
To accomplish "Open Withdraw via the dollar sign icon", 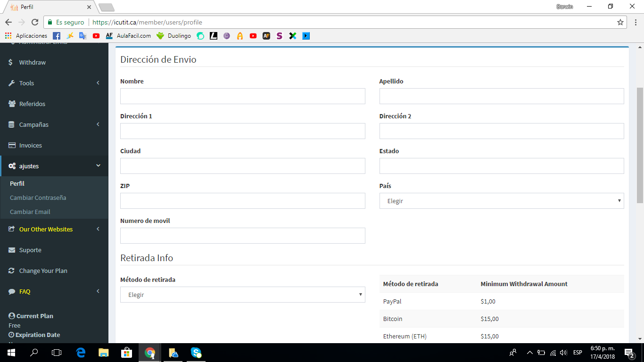I will click(x=11, y=62).
